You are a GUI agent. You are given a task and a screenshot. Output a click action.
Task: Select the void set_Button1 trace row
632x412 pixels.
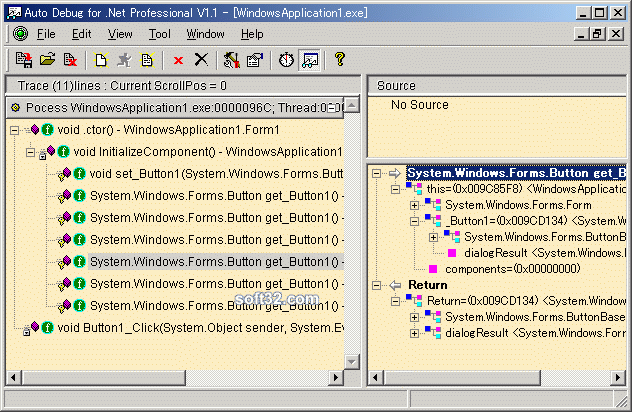(216, 174)
